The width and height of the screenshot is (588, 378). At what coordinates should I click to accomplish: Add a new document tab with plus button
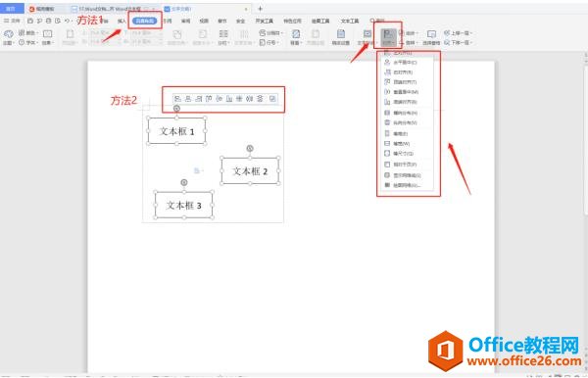point(260,8)
